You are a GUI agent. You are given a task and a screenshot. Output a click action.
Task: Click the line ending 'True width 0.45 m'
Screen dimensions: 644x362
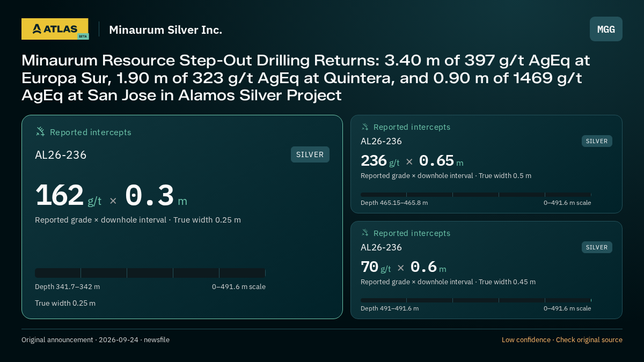pos(448,282)
